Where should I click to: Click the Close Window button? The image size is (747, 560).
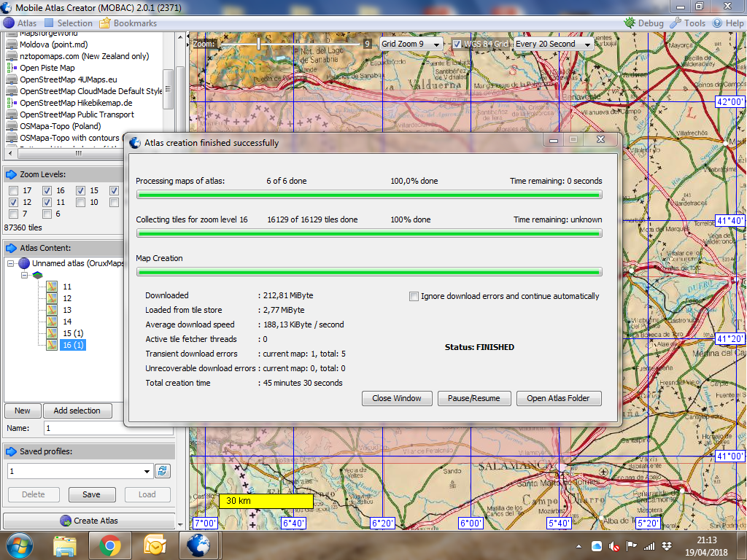pyautogui.click(x=397, y=399)
